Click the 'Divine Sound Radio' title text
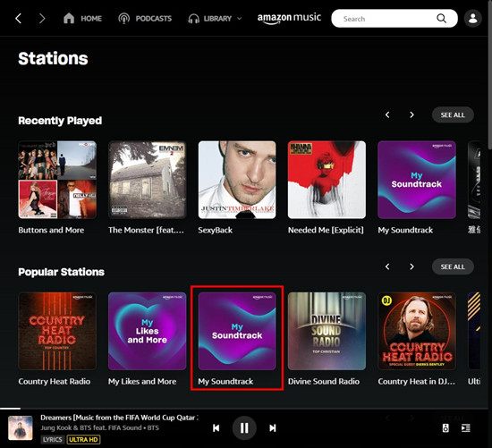Image resolution: width=492 pixels, height=448 pixels. click(x=324, y=382)
